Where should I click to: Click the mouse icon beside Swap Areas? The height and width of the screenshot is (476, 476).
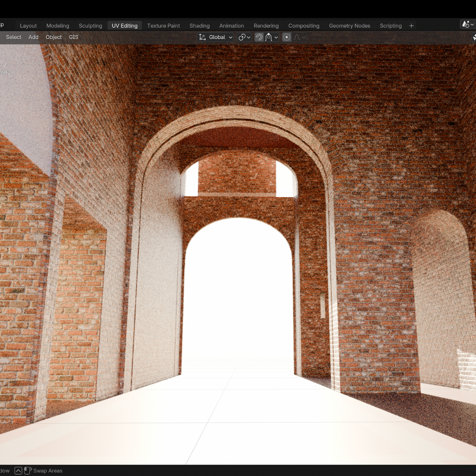pos(27,471)
